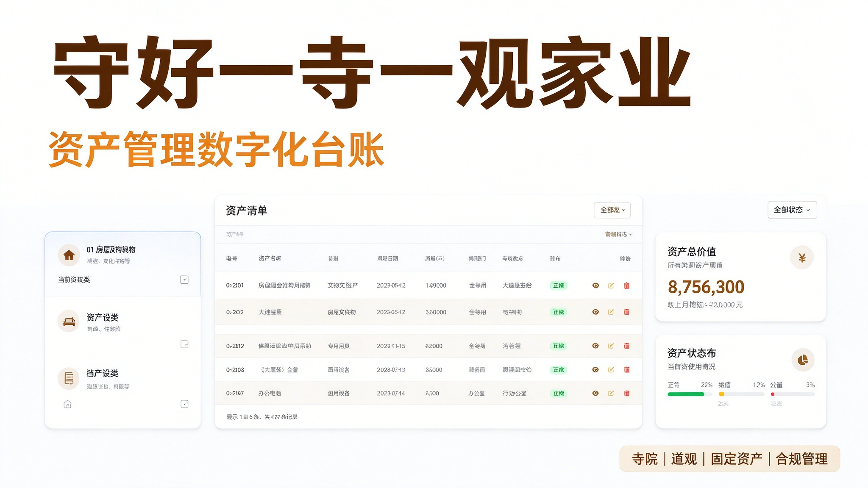
Task: Click the 正常 status badge in row 0-2101
Action: click(558, 286)
